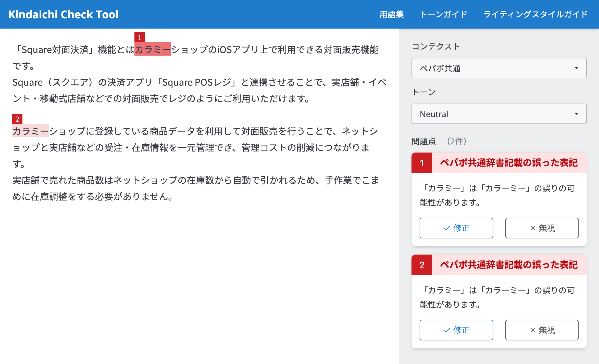The width and height of the screenshot is (599, 364).
Task: Click the red numbered badge 2 in the text
Action: point(17,119)
